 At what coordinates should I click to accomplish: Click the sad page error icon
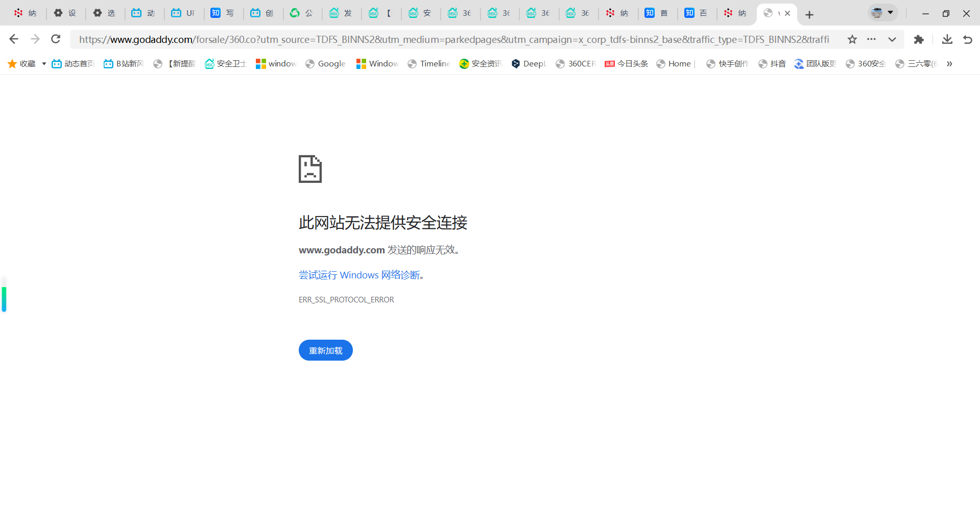(x=310, y=169)
